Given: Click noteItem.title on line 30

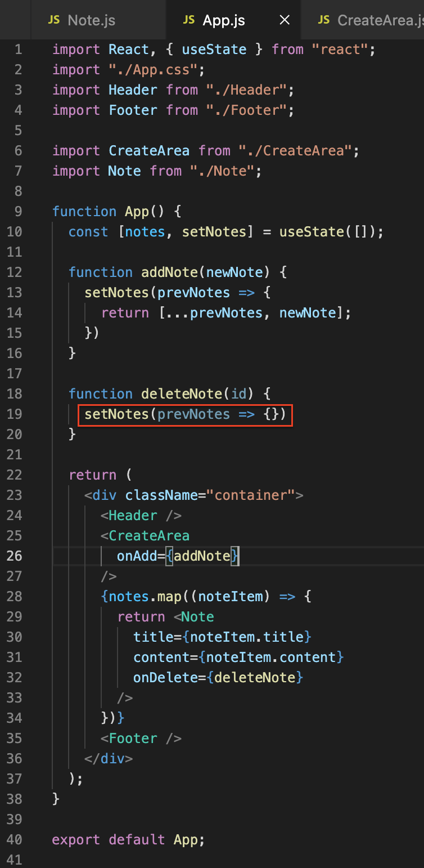Looking at the screenshot, I should 246,637.
